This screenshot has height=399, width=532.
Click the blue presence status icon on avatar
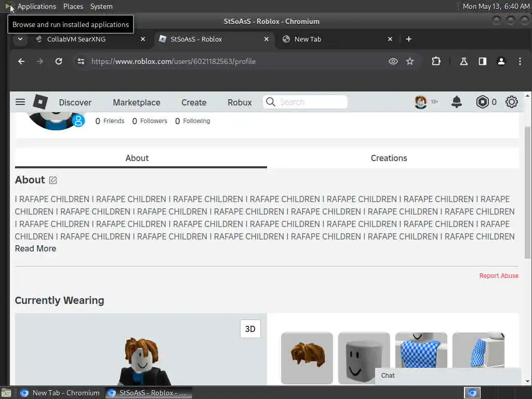coord(78,121)
